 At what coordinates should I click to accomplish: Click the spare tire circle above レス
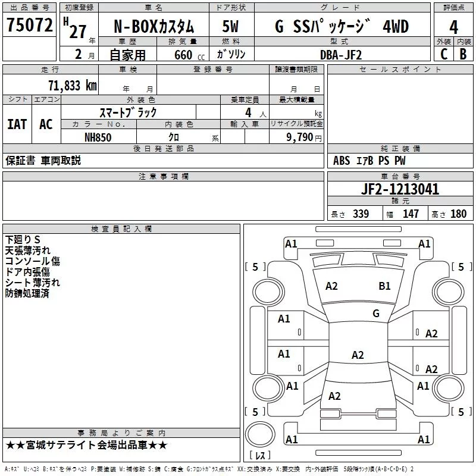pyautogui.click(x=260, y=434)
